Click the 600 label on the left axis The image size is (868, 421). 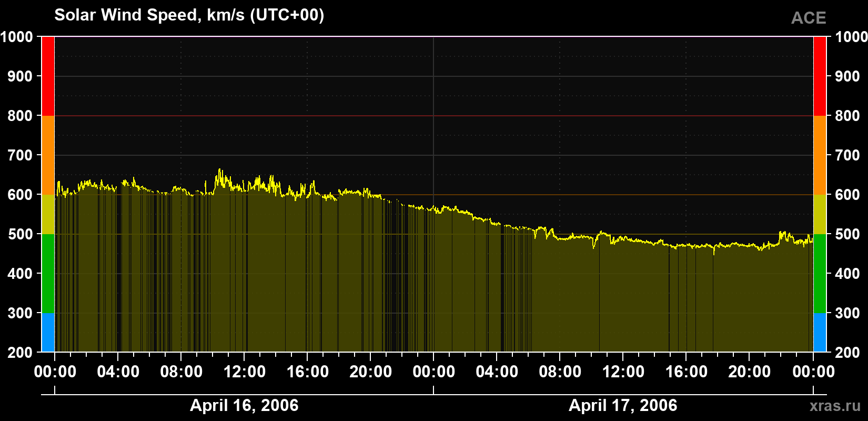21,195
